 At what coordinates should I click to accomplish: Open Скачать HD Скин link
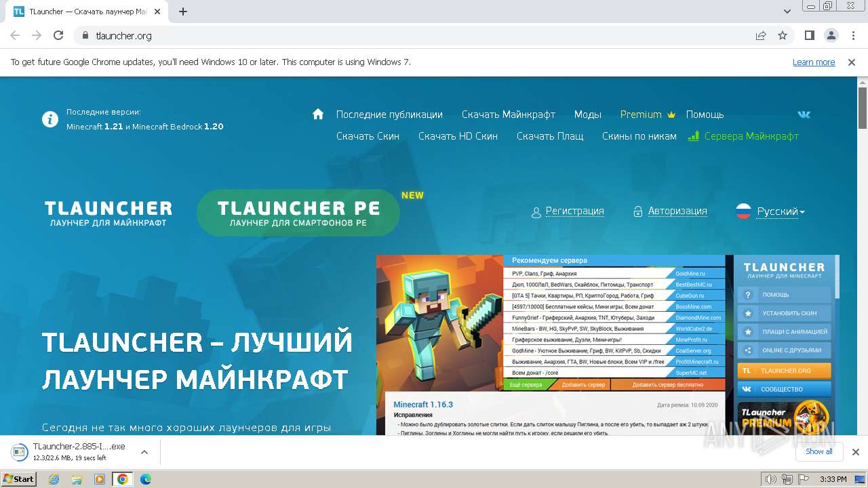[458, 136]
